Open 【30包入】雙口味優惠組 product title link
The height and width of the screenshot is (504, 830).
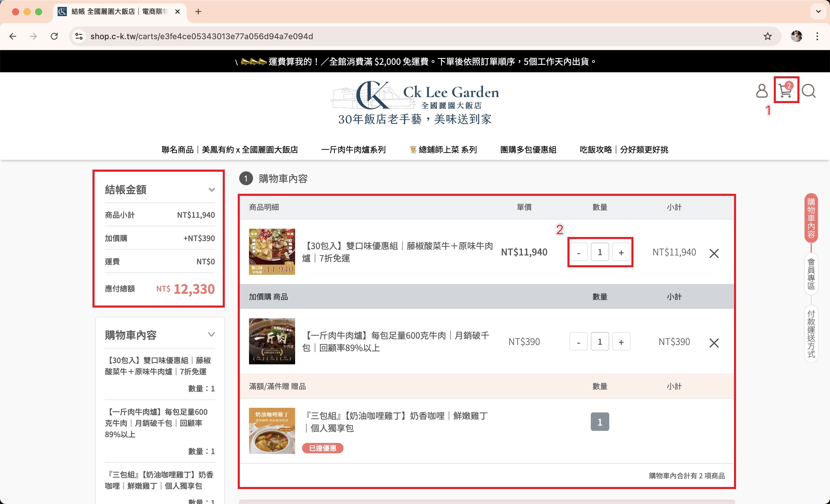pos(397,252)
